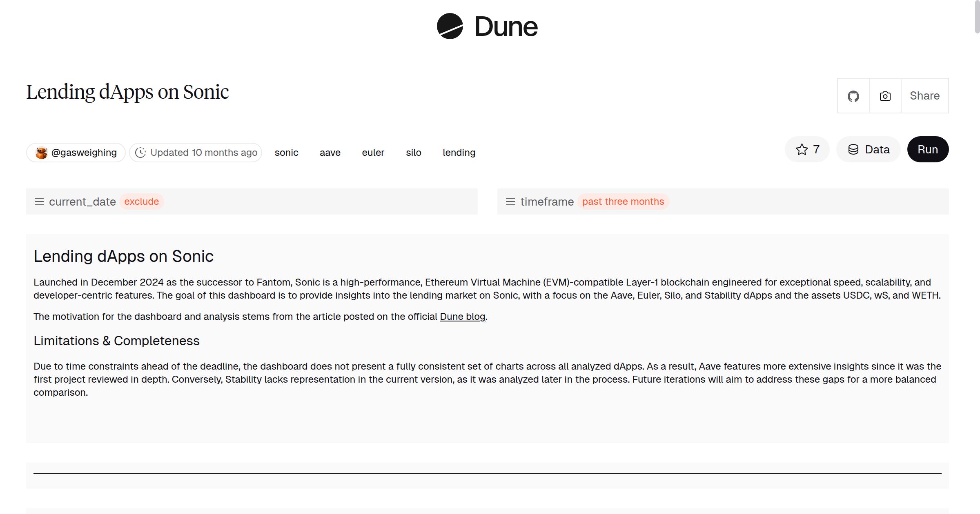Open the GitHub repository icon
The image size is (980, 514).
pos(853,96)
